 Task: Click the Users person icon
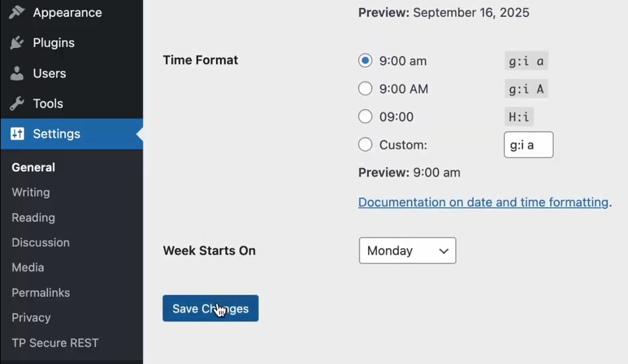17,73
